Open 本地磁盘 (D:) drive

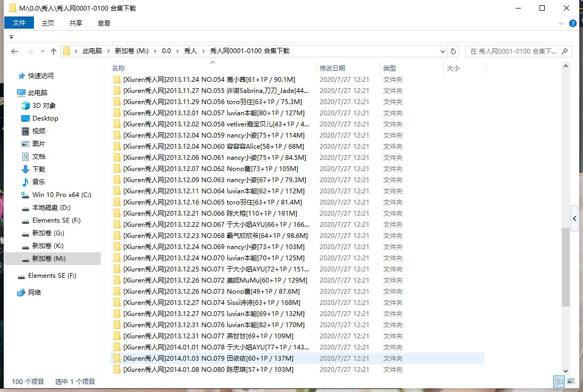tap(52, 208)
